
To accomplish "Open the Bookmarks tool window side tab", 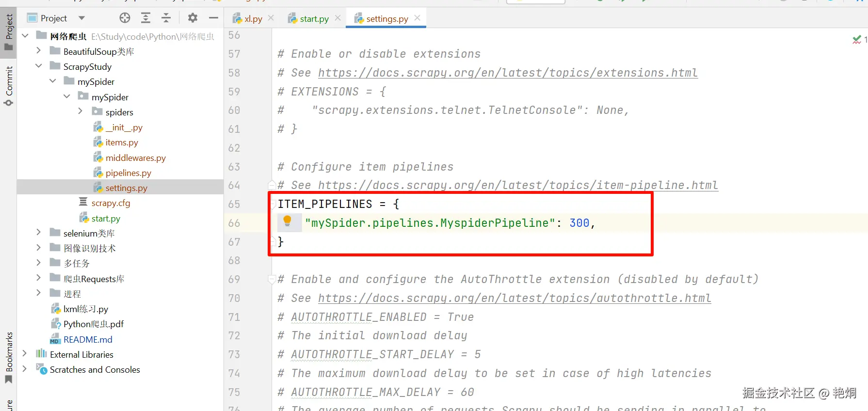I will (x=9, y=357).
